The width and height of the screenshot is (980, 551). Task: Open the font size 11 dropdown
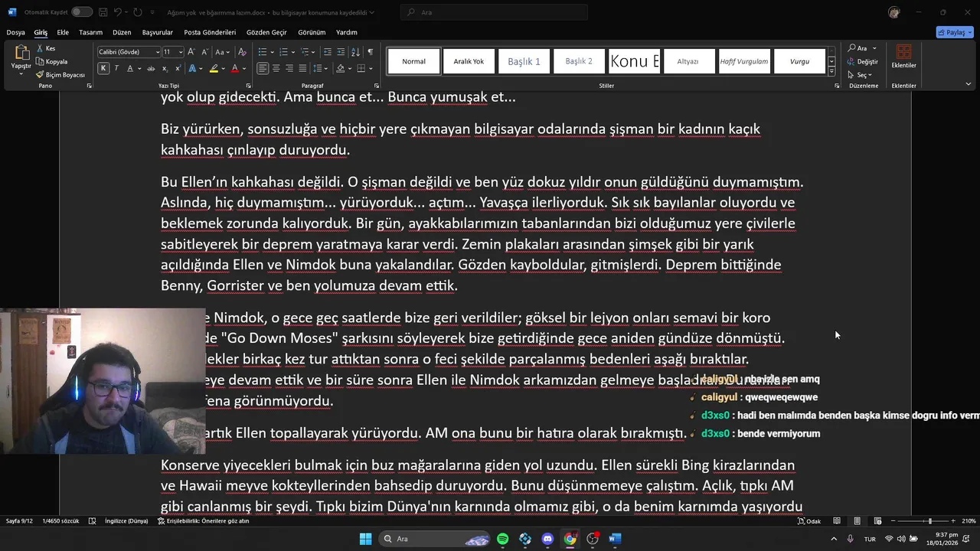point(181,52)
